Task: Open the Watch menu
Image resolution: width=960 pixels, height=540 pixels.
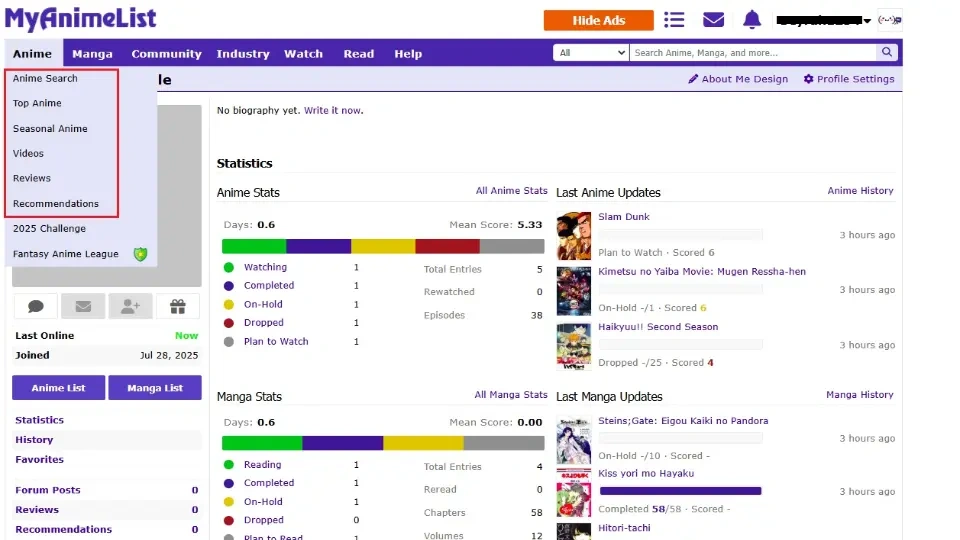Action: coord(303,54)
